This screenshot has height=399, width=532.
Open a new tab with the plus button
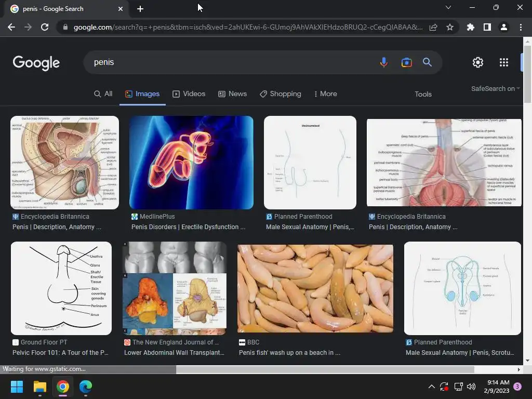tap(140, 9)
